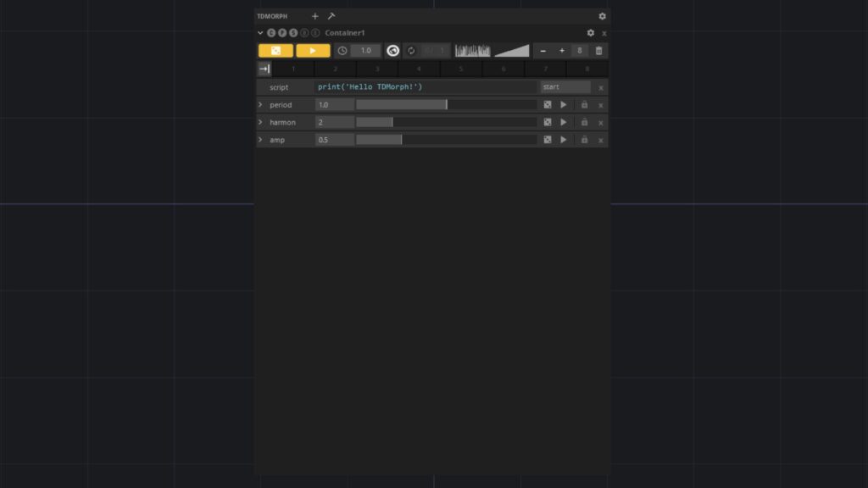
Task: Click the yellow randomize dice button
Action: point(275,51)
